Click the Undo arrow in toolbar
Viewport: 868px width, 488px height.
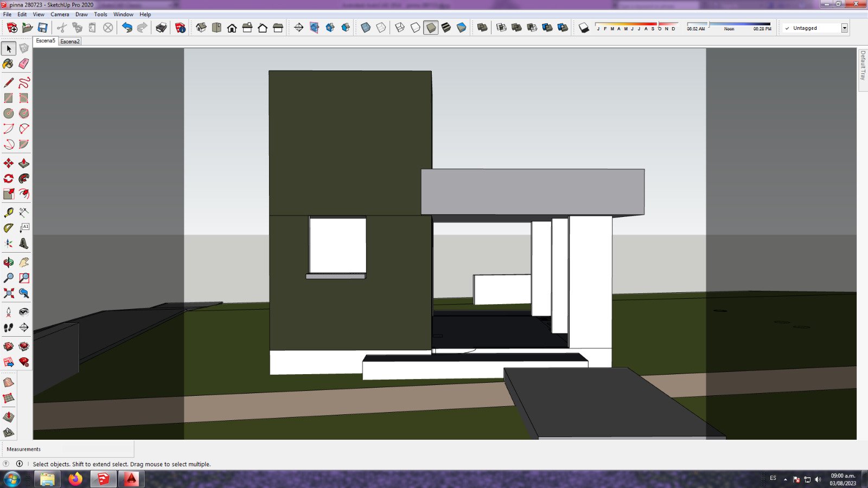point(126,28)
